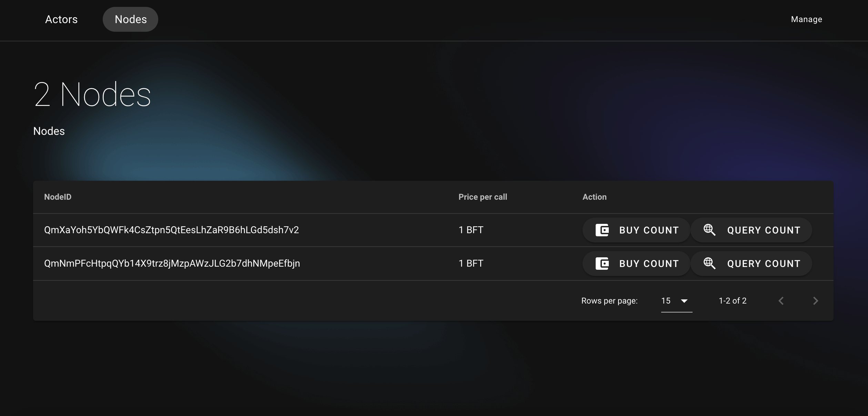Open the rows per page dropdown showing 15

tap(676, 301)
